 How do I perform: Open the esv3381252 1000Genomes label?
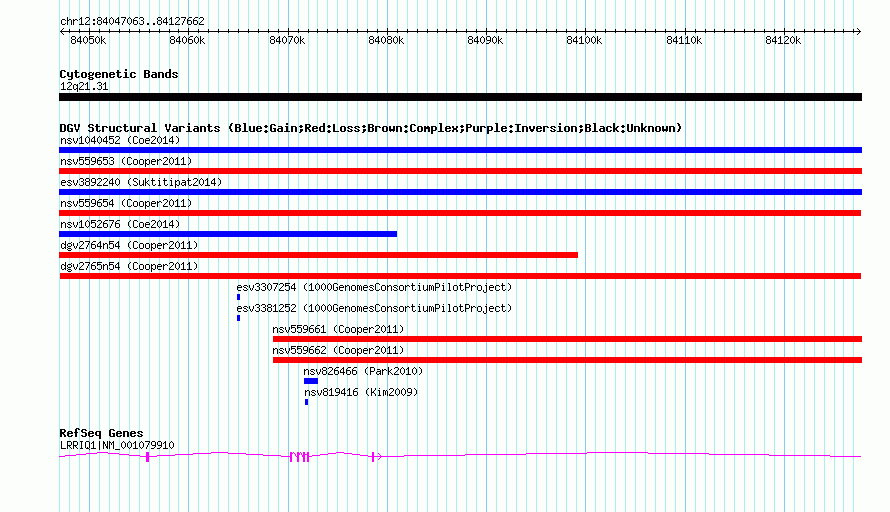click(x=374, y=308)
